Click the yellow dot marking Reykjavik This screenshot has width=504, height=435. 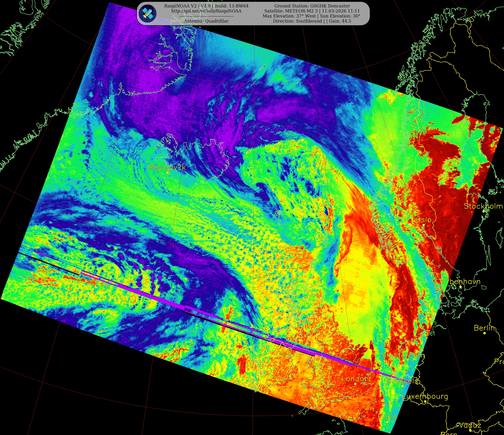(x=168, y=173)
